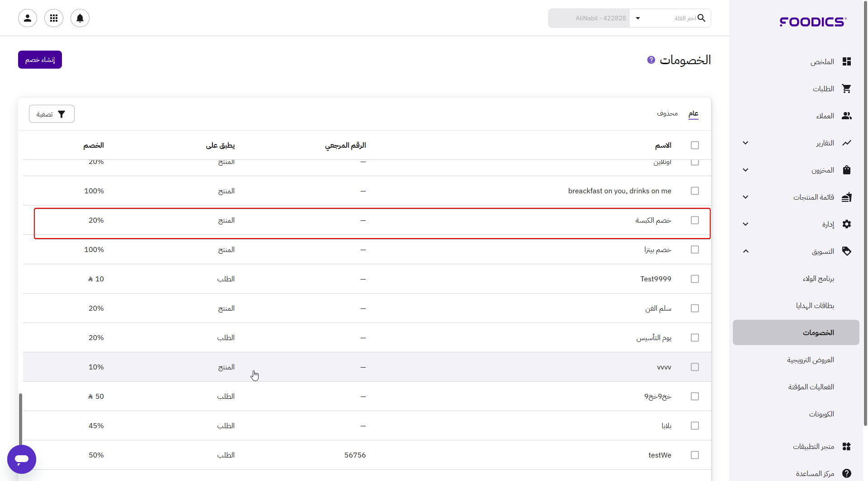Click the help question mark beside الخصومات title
Viewport: 868px width, 481px height.
coord(651,60)
